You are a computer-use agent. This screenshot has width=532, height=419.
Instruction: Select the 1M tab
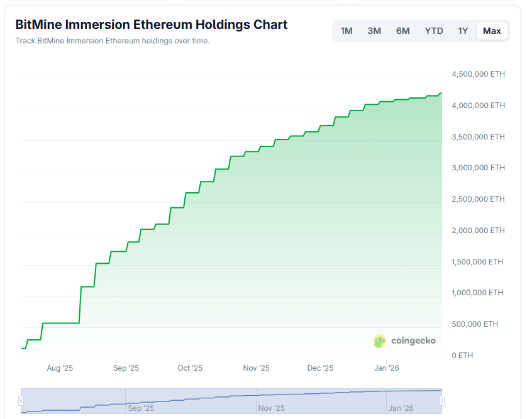tap(346, 30)
